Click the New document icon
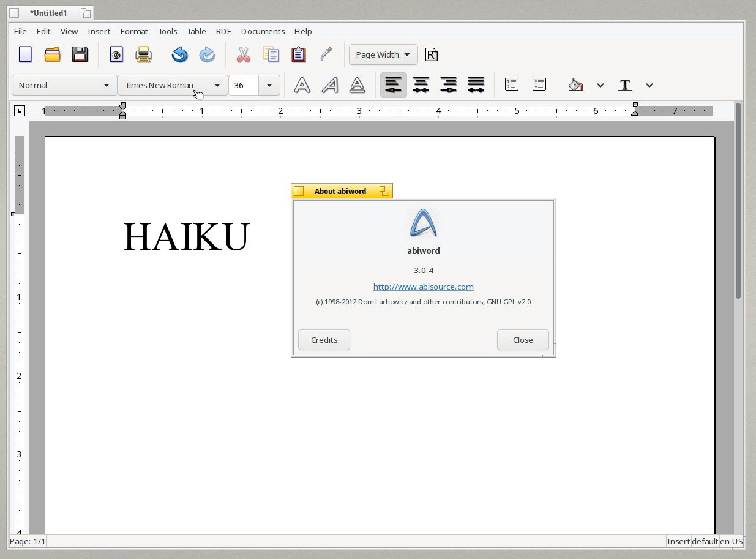 (x=25, y=54)
